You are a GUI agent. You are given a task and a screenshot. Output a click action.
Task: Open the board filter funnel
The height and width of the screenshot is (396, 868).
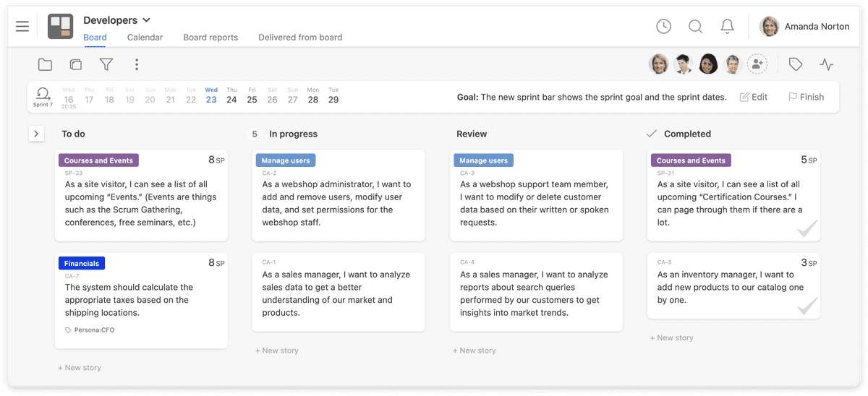pyautogui.click(x=106, y=65)
